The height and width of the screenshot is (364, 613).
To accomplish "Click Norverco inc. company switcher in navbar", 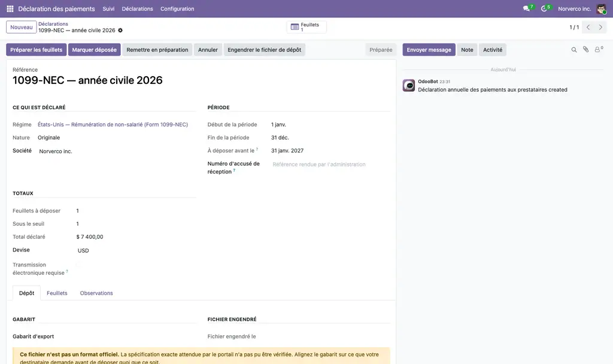I will point(574,8).
